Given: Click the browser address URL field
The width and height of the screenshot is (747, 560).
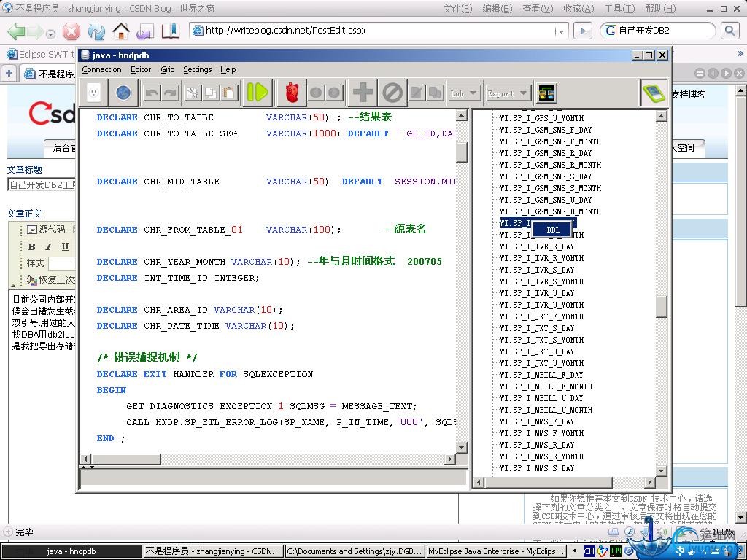Looking at the screenshot, I should coord(379,31).
